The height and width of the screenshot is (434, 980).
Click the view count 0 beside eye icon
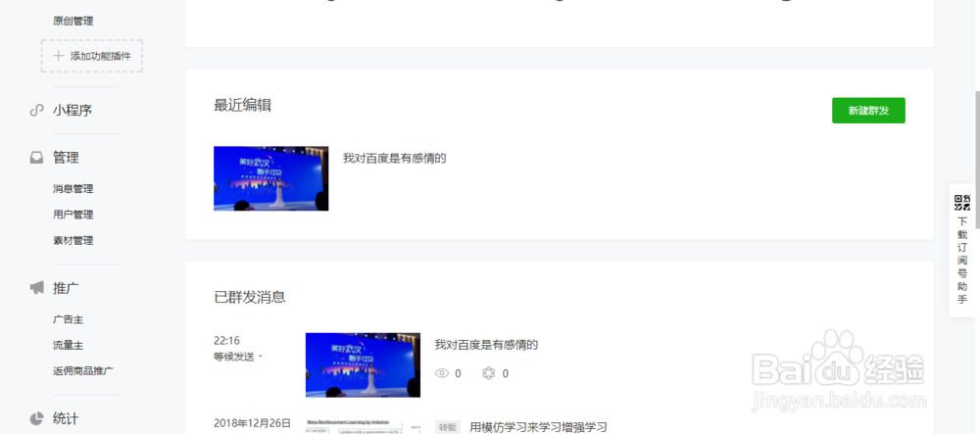tap(458, 373)
